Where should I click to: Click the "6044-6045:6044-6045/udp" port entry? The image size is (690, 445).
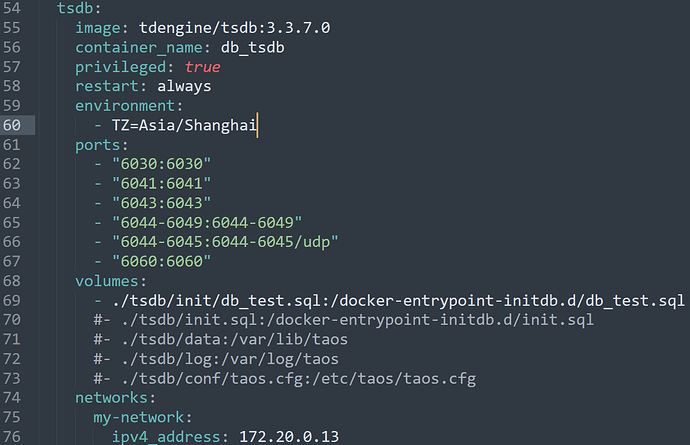225,241
